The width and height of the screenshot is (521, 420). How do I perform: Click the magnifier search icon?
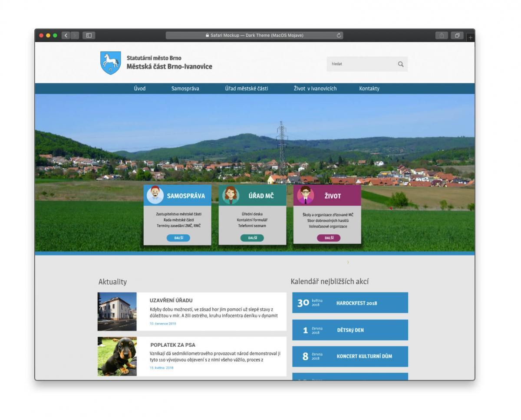click(x=400, y=64)
